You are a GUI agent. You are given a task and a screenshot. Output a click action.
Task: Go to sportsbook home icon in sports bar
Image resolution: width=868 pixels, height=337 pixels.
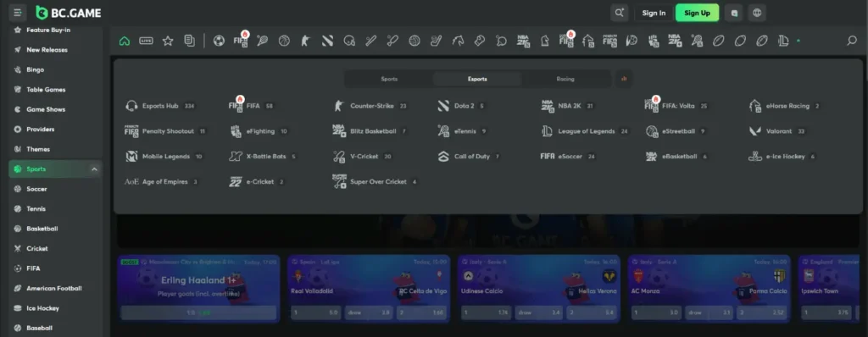coord(125,41)
